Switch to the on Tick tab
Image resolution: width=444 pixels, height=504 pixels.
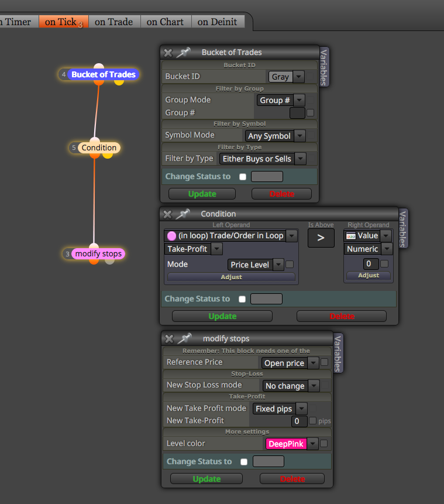(64, 22)
